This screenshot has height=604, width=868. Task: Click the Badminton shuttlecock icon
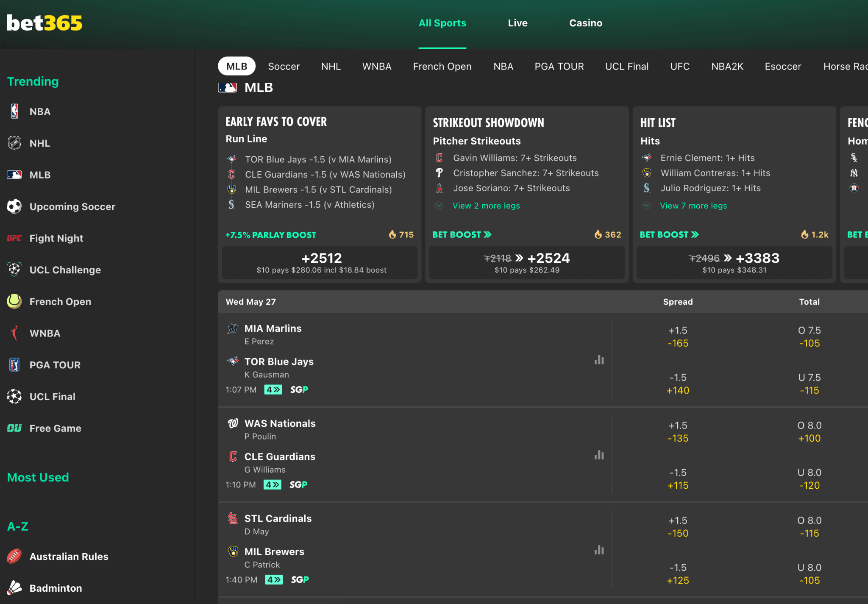(x=14, y=588)
